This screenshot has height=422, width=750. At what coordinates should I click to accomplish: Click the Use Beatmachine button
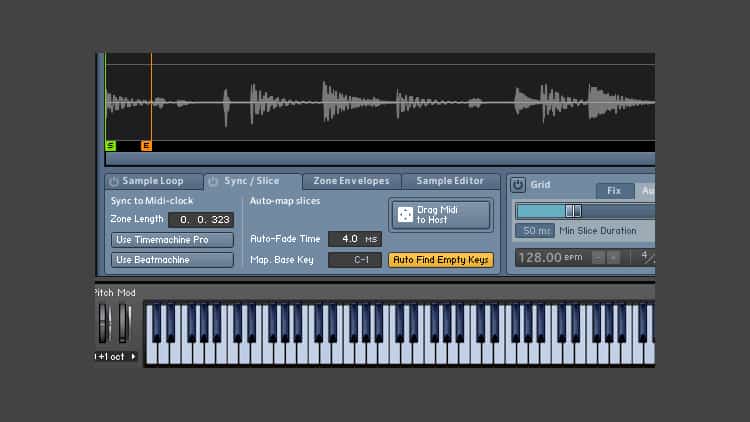[172, 260]
